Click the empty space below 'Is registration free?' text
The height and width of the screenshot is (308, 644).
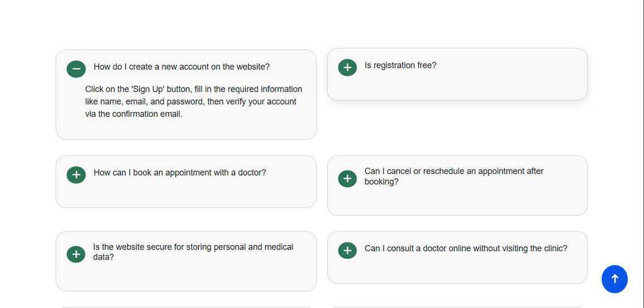(457, 87)
